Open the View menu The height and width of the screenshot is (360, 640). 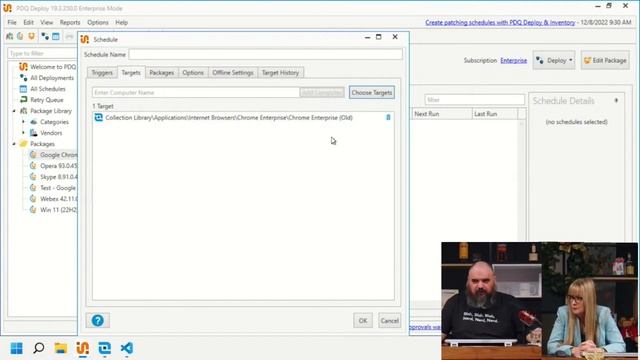(x=47, y=22)
